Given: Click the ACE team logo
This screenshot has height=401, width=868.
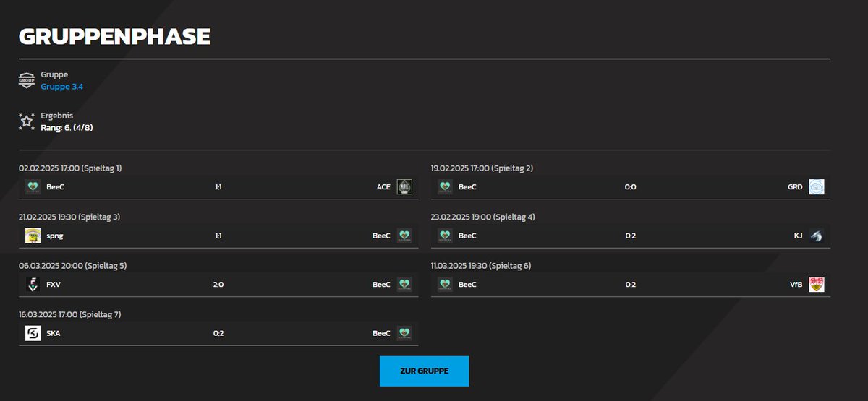Looking at the screenshot, I should pyautogui.click(x=404, y=186).
